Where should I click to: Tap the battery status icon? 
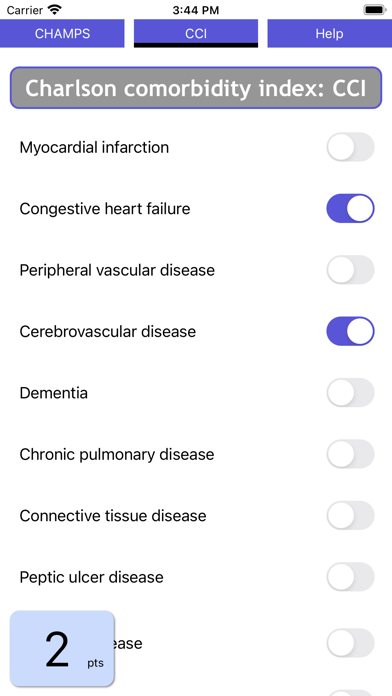click(375, 10)
